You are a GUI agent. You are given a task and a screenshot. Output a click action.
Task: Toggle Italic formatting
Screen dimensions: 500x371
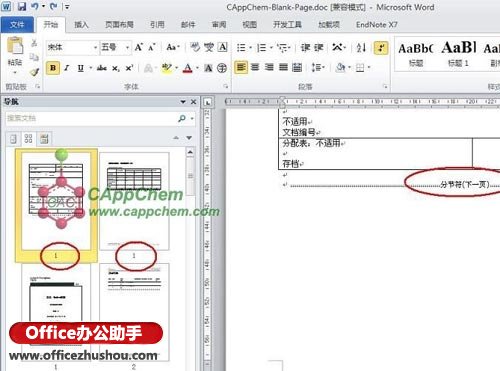click(67, 68)
